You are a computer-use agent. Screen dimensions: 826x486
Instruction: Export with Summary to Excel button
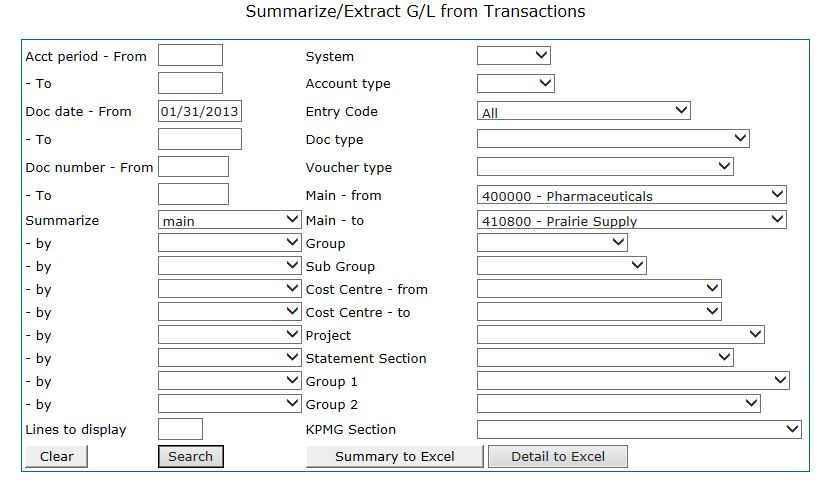[395, 457]
